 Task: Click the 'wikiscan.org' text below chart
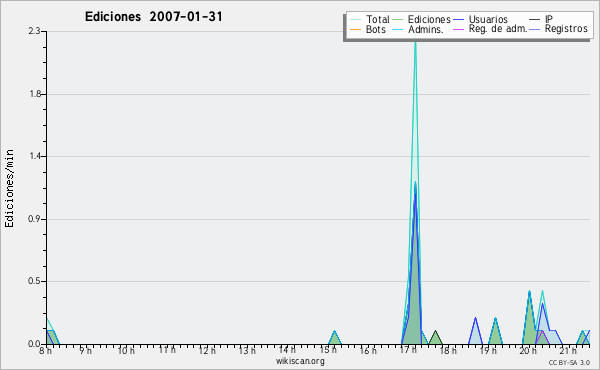pos(300,361)
